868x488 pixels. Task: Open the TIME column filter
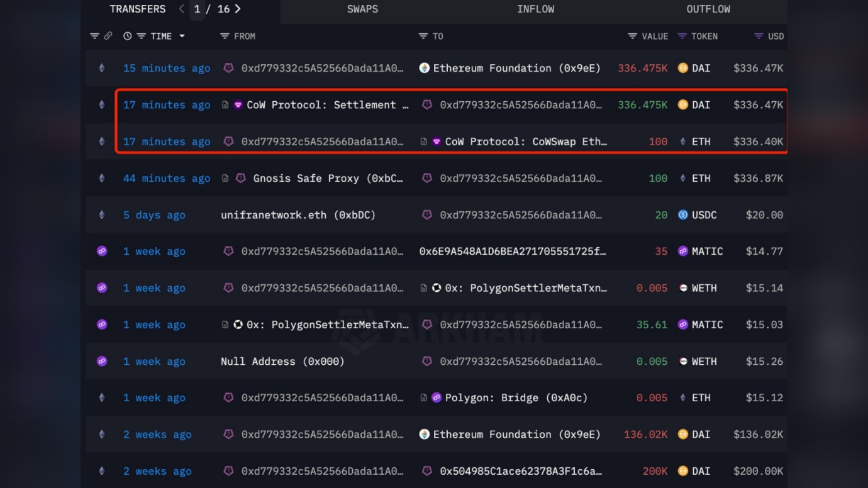coord(142,36)
